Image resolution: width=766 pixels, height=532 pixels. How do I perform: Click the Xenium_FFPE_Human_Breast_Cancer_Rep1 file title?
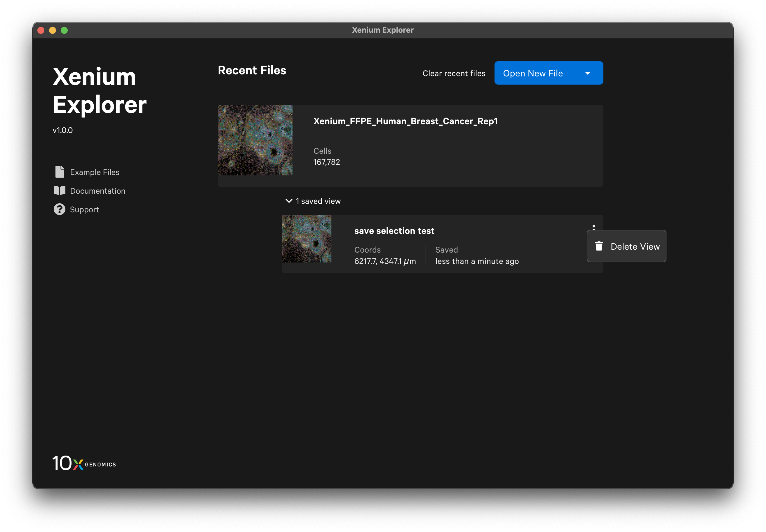pyautogui.click(x=406, y=121)
